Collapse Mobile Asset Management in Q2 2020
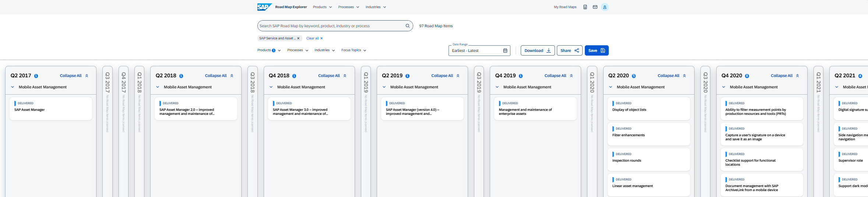This screenshot has height=197, width=868. tap(611, 87)
